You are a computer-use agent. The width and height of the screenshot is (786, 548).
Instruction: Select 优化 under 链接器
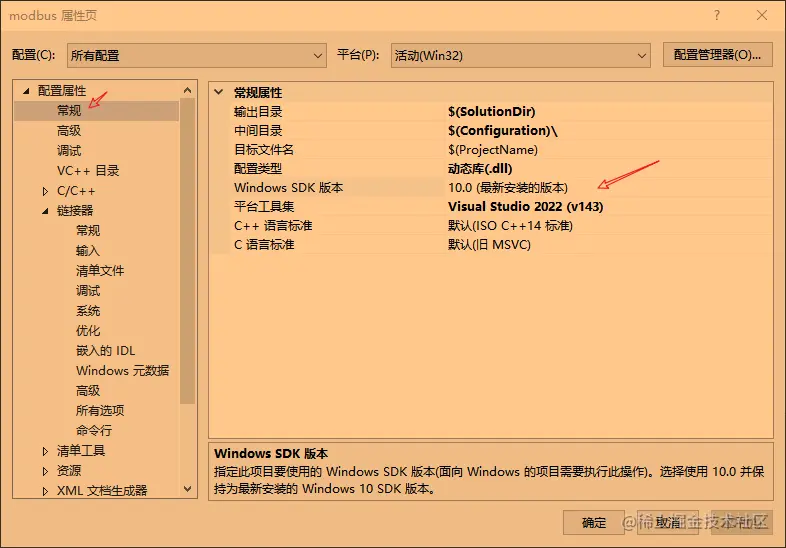pos(88,331)
